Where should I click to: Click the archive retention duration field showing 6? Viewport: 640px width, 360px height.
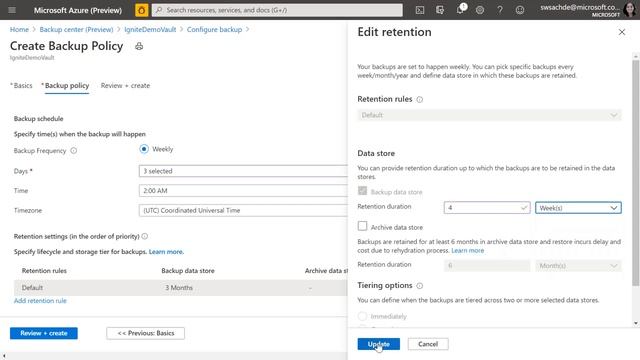pos(487,266)
